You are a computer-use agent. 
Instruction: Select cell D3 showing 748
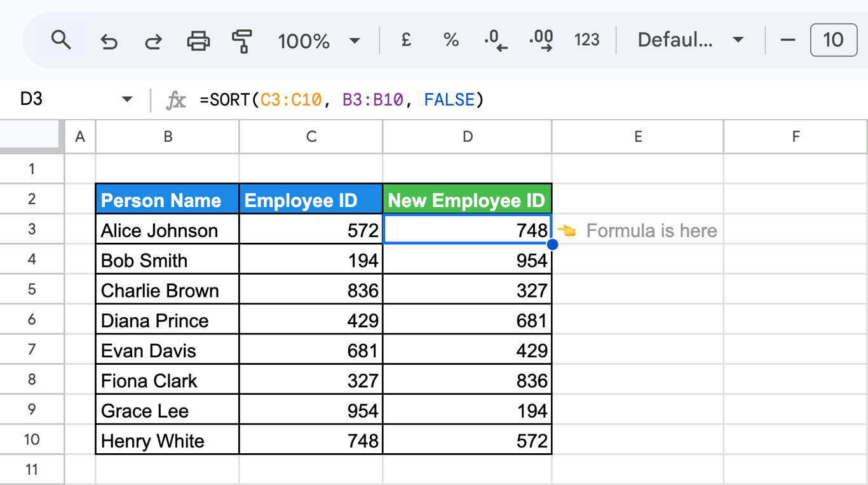tap(468, 229)
